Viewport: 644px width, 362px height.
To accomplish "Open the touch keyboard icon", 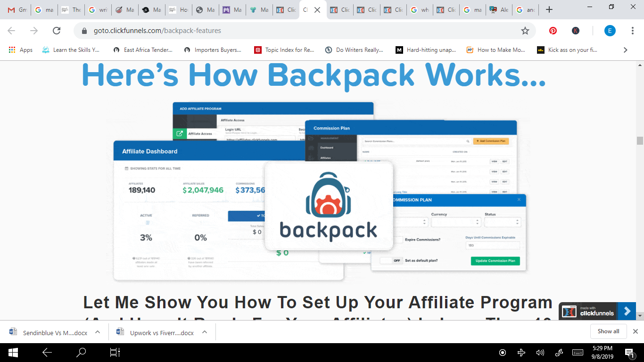I will (x=578, y=353).
